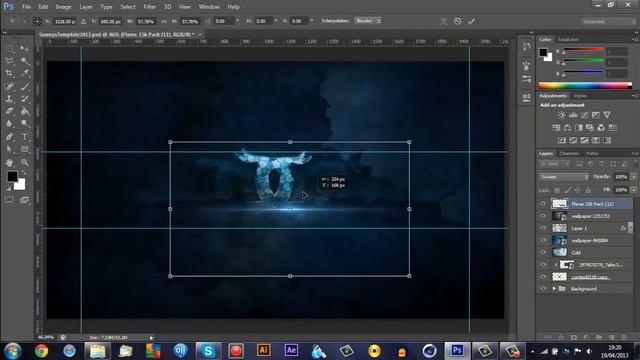The image size is (640, 360).
Task: Select the Crop tool
Action: (x=9, y=73)
